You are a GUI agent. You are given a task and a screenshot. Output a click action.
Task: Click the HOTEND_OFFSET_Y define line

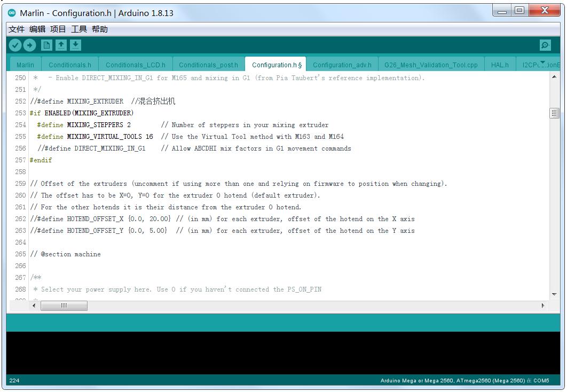[223, 231]
